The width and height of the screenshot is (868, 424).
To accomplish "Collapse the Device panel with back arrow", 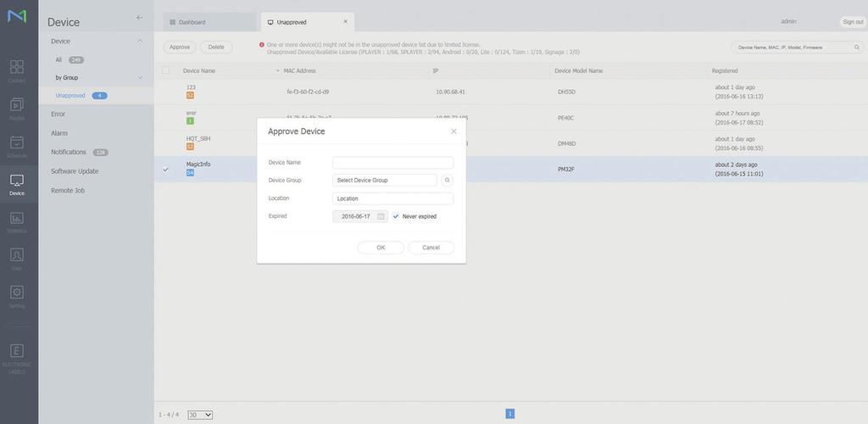I will [140, 18].
